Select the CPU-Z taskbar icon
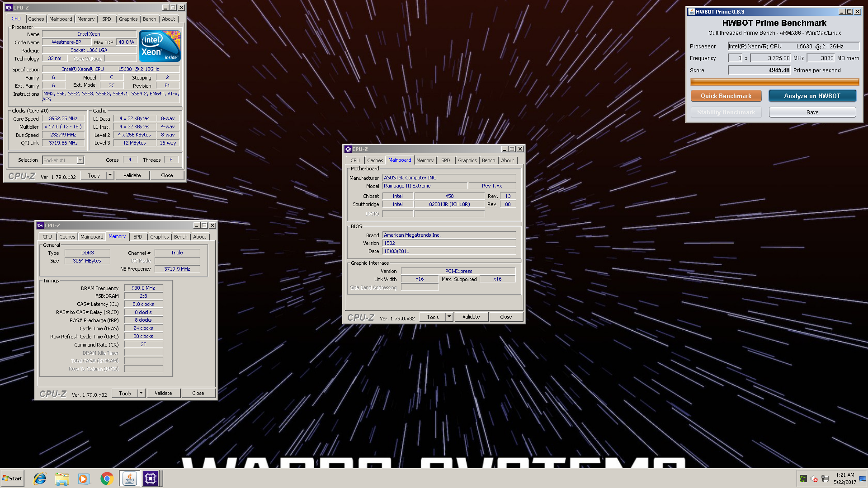The width and height of the screenshot is (868, 488). (x=151, y=479)
